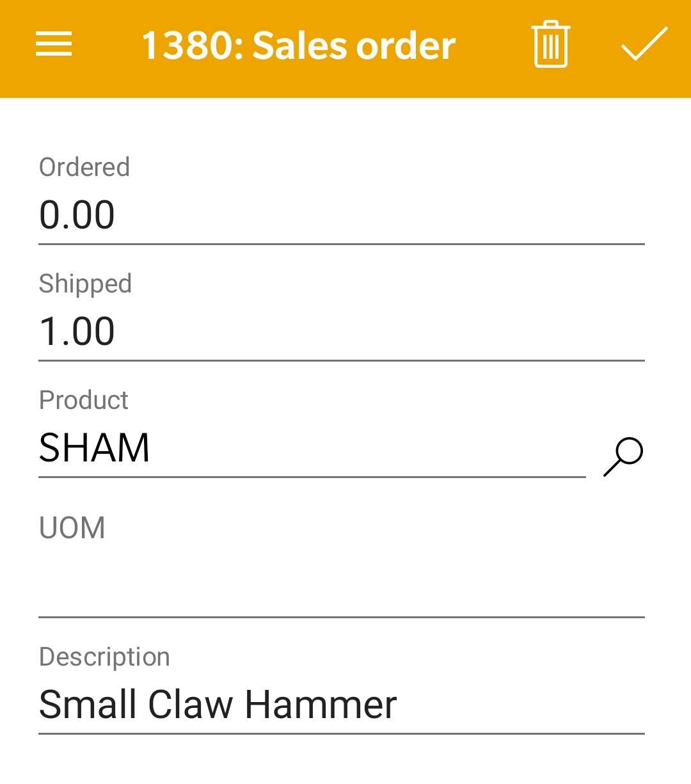Click blank space right of SHAM text
This screenshot has width=691, height=784.
pyautogui.click(x=368, y=448)
